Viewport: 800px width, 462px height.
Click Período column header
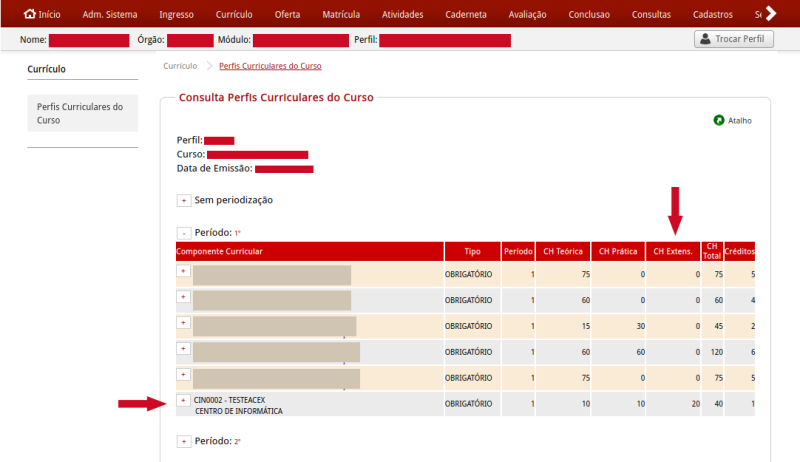(518, 251)
